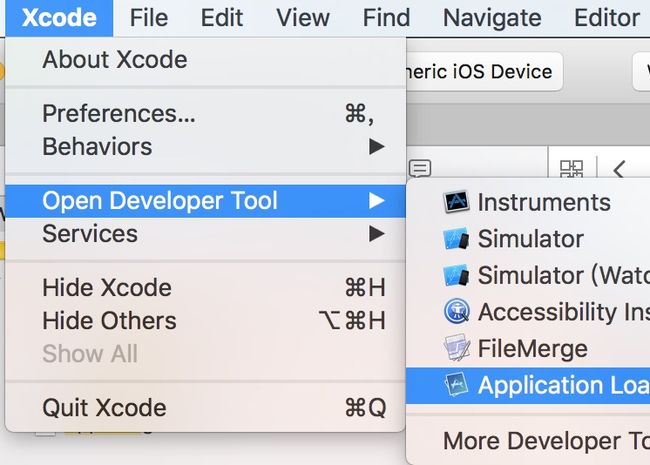Click the related items grid icon
Viewport: 650px width, 465px height.
coord(571,169)
